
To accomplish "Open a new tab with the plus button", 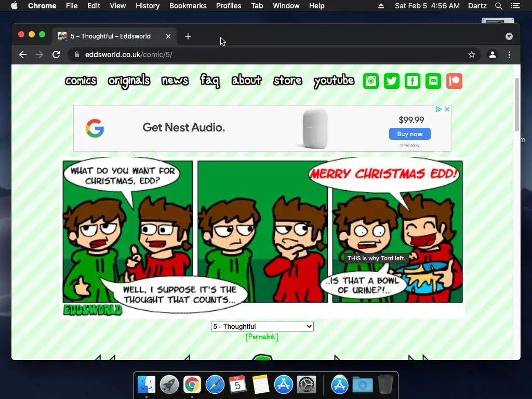I will point(188,36).
